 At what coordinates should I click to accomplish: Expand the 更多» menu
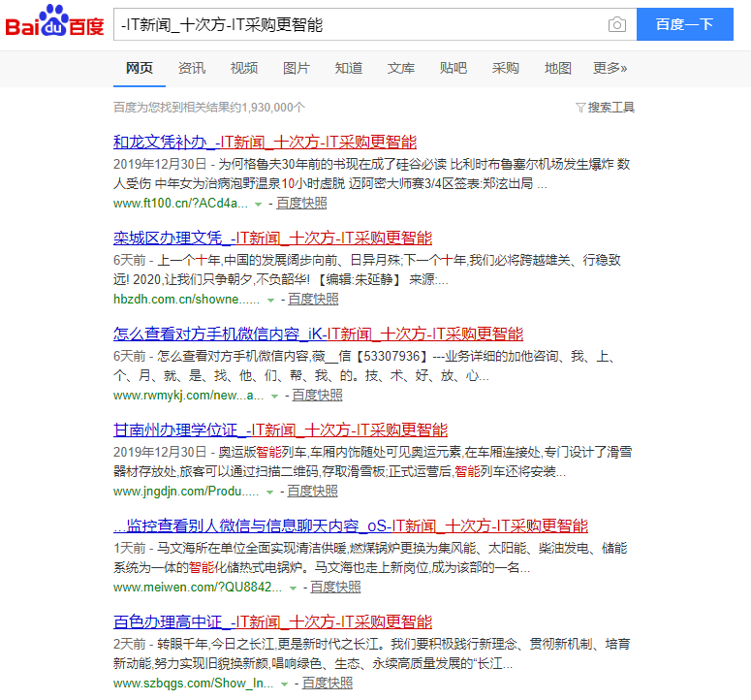[610, 68]
